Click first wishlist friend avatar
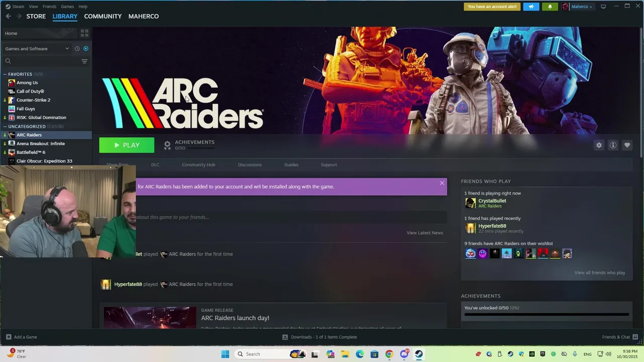 point(470,253)
